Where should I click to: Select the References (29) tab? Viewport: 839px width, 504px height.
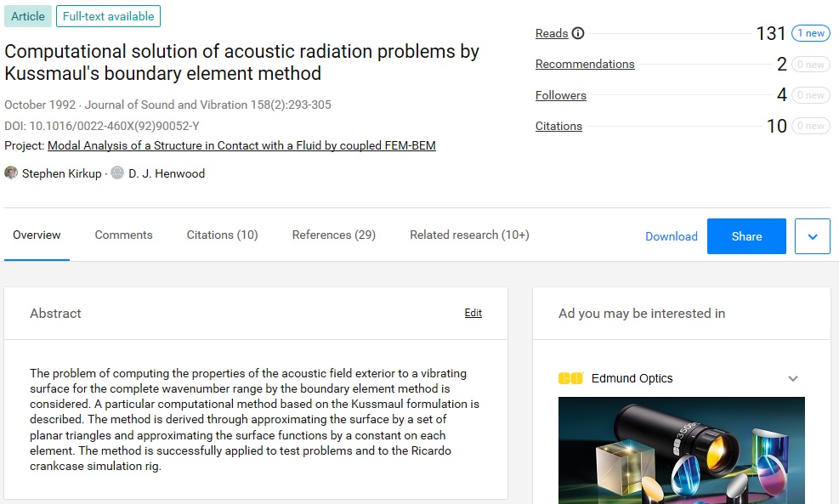334,235
